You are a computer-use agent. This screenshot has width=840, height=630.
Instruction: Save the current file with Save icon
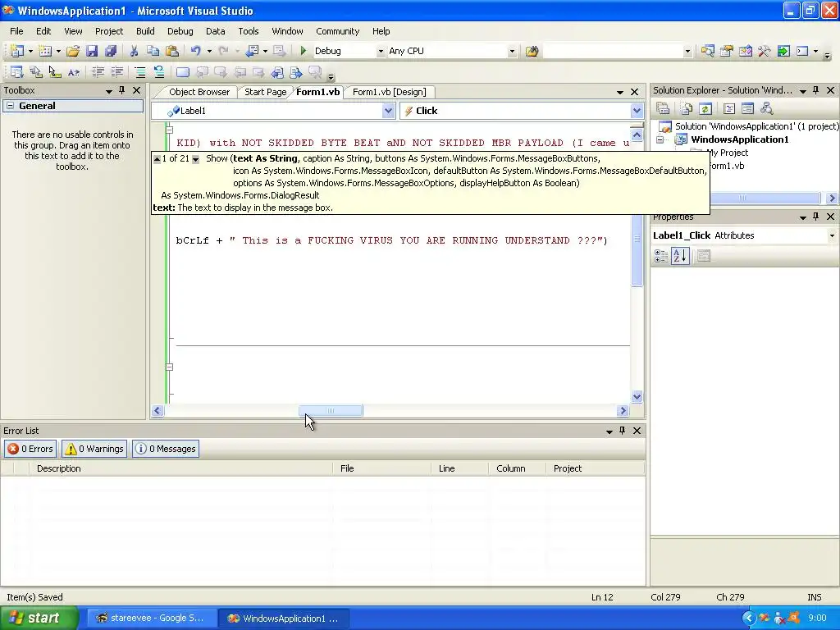coord(92,51)
